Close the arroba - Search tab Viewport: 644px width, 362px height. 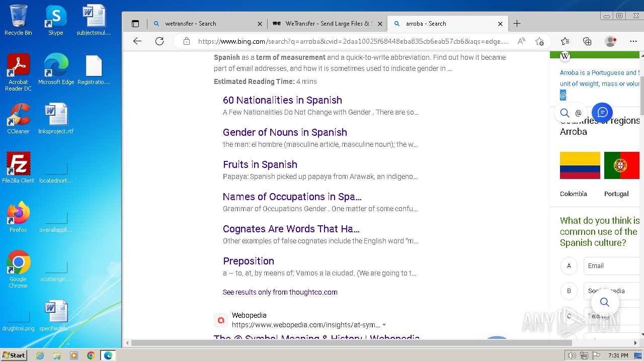pos(500,24)
